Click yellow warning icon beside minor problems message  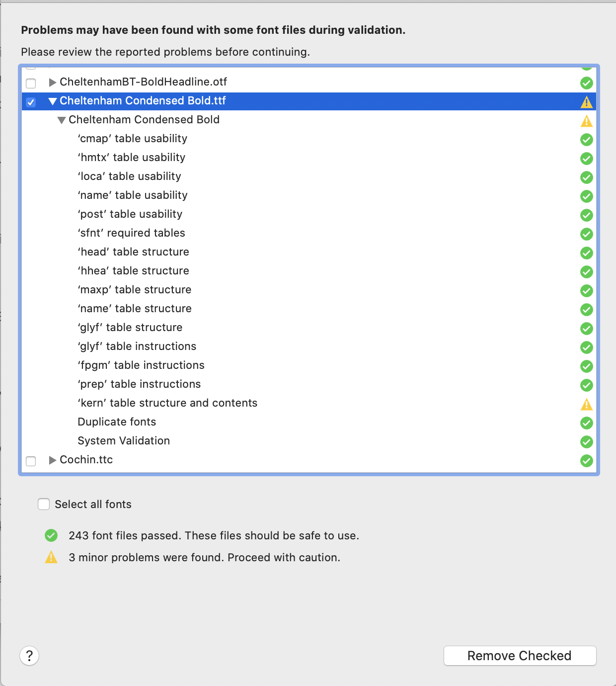[51, 557]
